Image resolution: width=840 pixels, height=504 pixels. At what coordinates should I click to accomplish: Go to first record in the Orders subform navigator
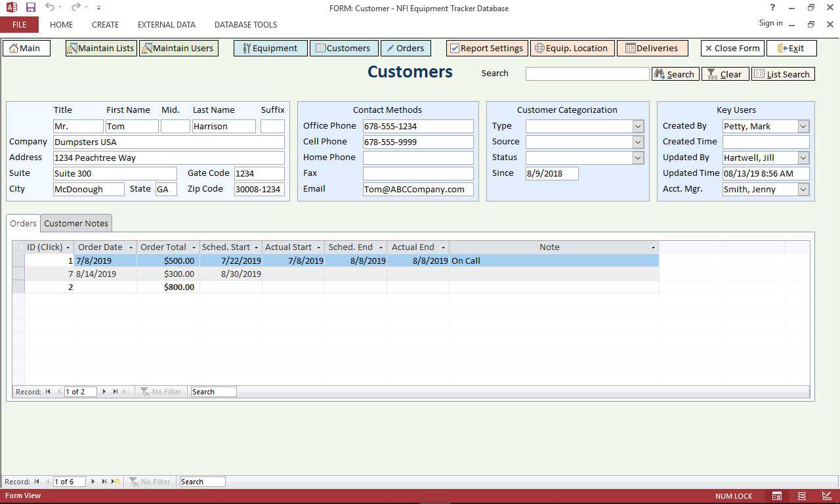point(48,392)
